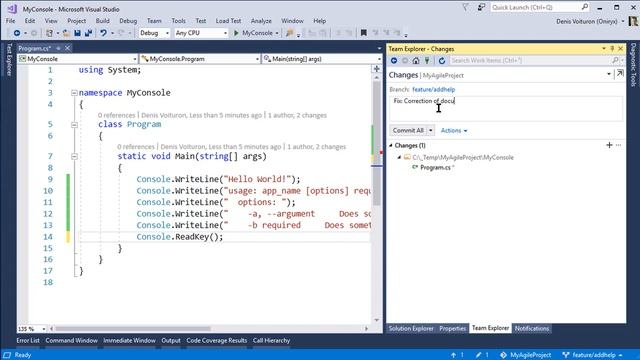Open the Changes page title dropdown arrow
640x360 pixels.
click(x=609, y=74)
